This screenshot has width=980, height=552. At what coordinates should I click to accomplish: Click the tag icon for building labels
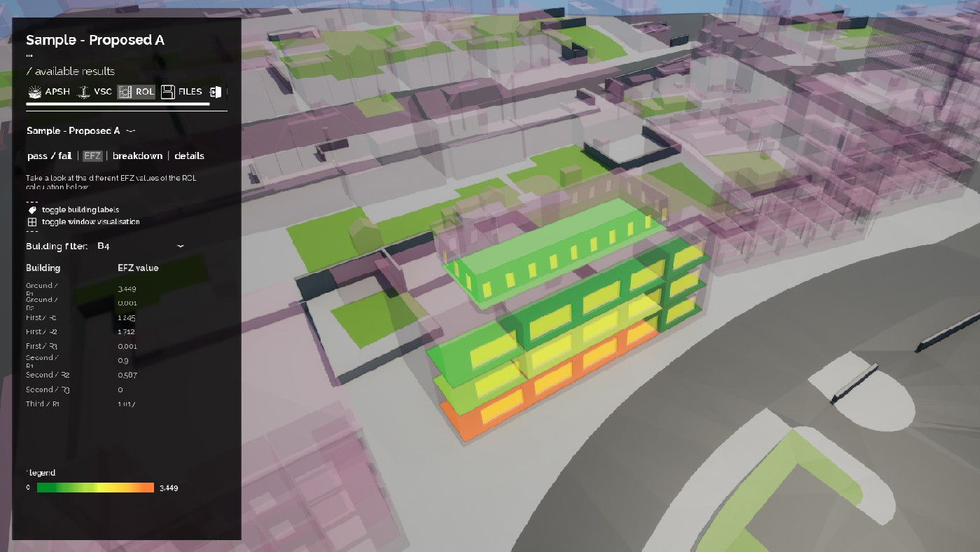(31, 210)
